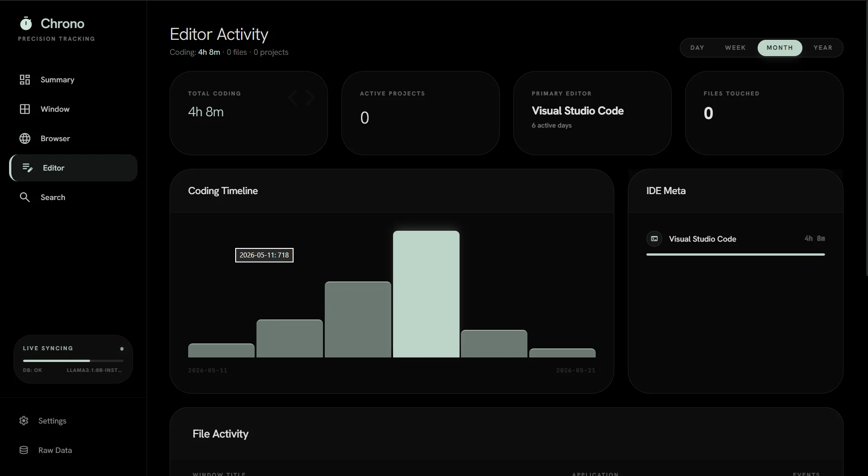Click the Editor Activity heading

pos(219,34)
